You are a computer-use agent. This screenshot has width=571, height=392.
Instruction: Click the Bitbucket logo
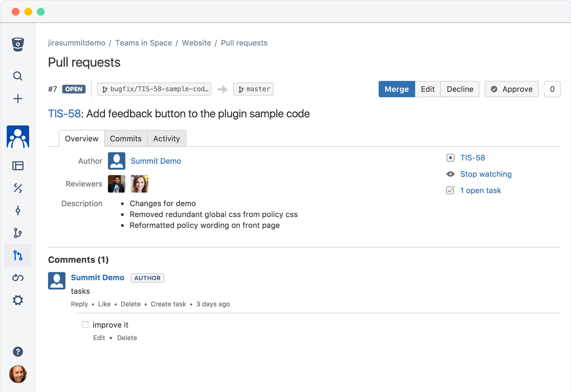coord(18,45)
